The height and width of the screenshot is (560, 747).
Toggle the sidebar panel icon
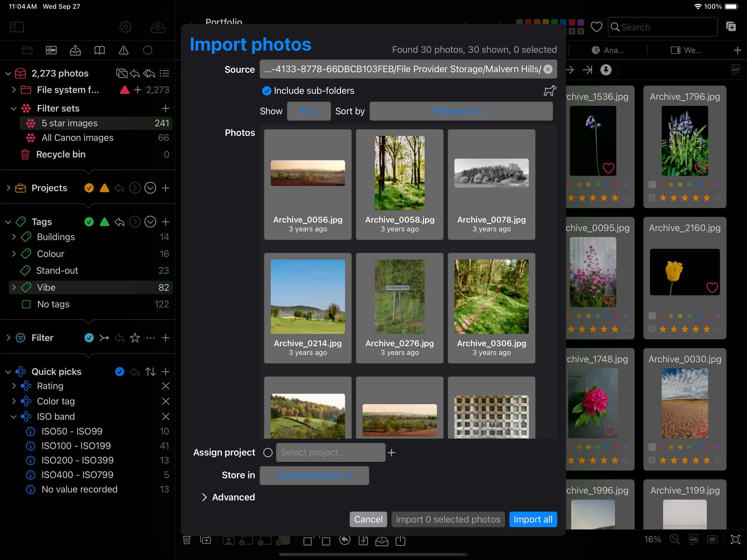pos(17,27)
